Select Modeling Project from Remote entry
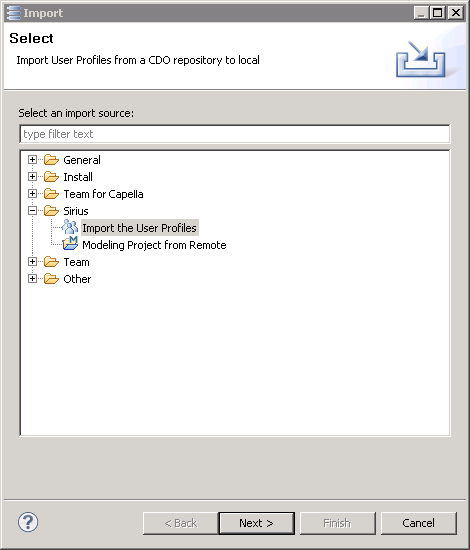This screenshot has width=470, height=550. (154, 245)
